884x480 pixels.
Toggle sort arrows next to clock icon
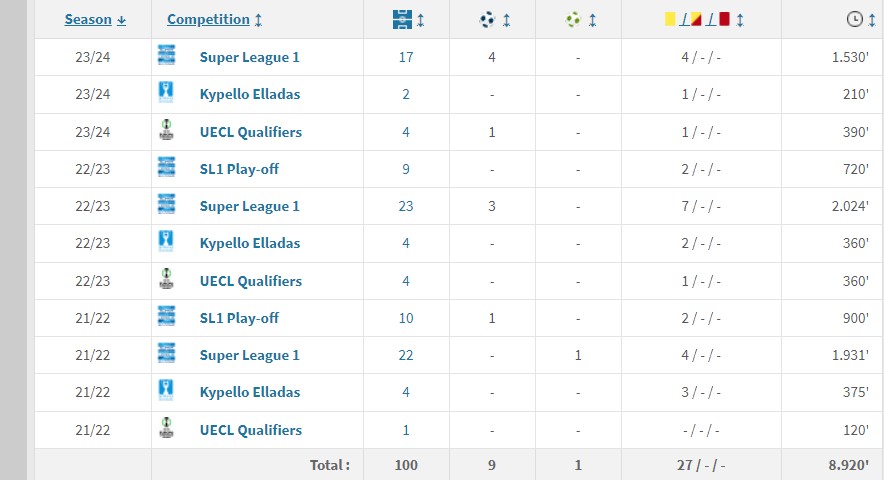coord(872,20)
